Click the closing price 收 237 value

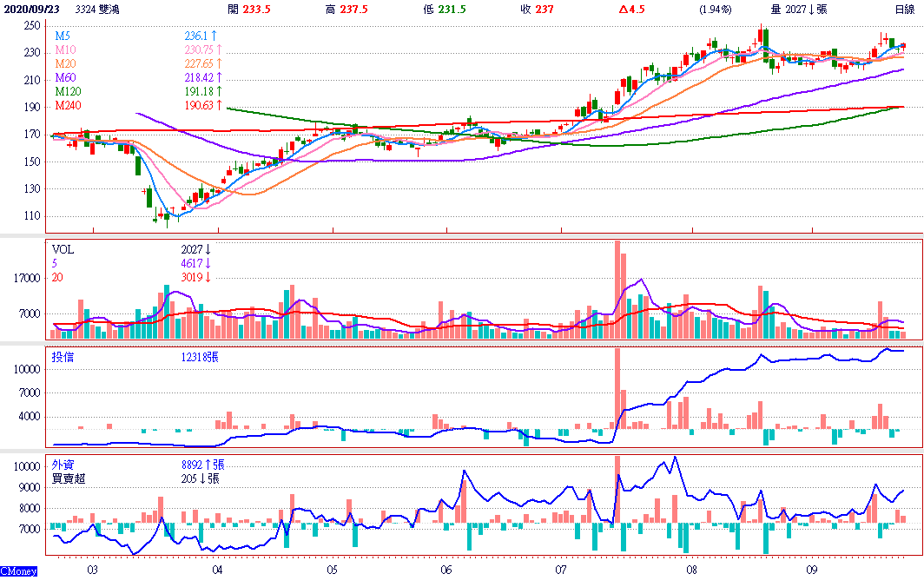[534, 9]
